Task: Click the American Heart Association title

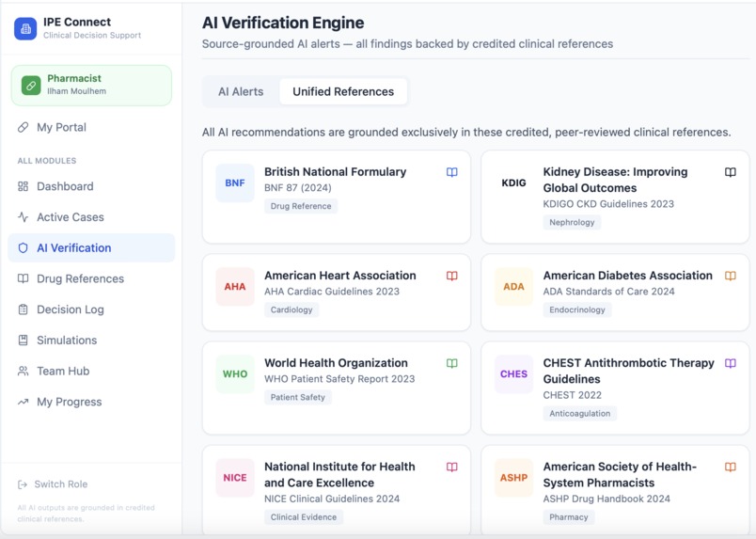Action: (x=339, y=276)
